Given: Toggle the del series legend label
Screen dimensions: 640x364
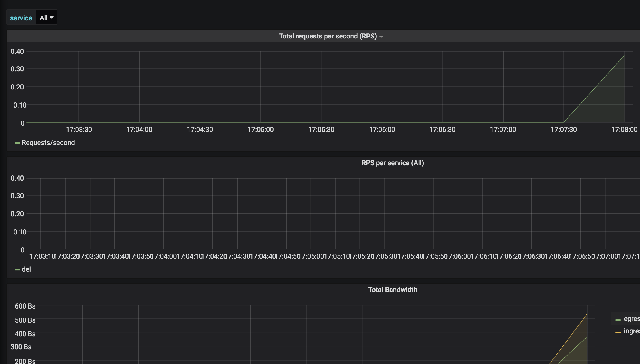Looking at the screenshot, I should tap(26, 269).
